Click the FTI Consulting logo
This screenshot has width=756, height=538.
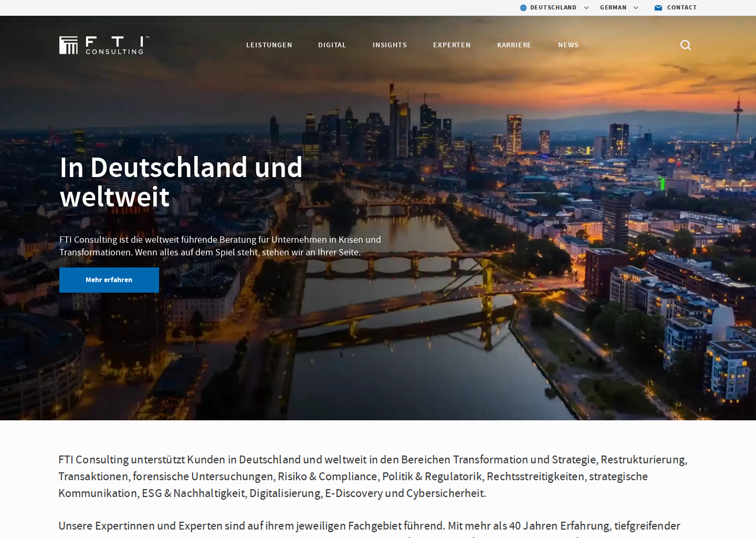[104, 45]
